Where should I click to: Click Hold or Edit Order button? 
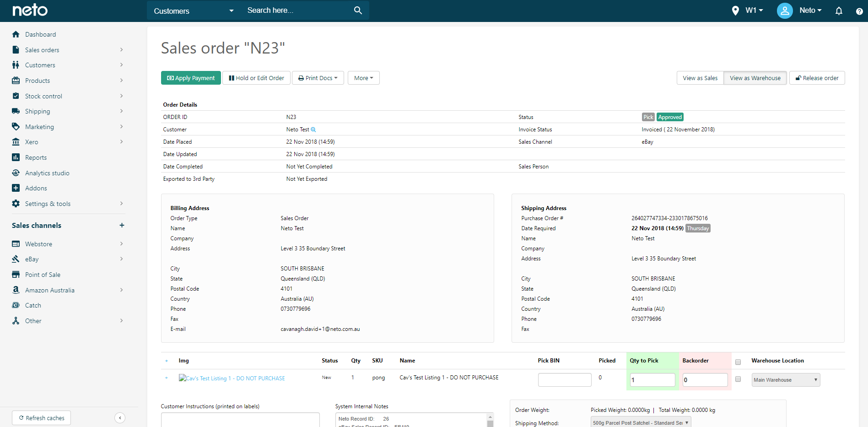256,78
